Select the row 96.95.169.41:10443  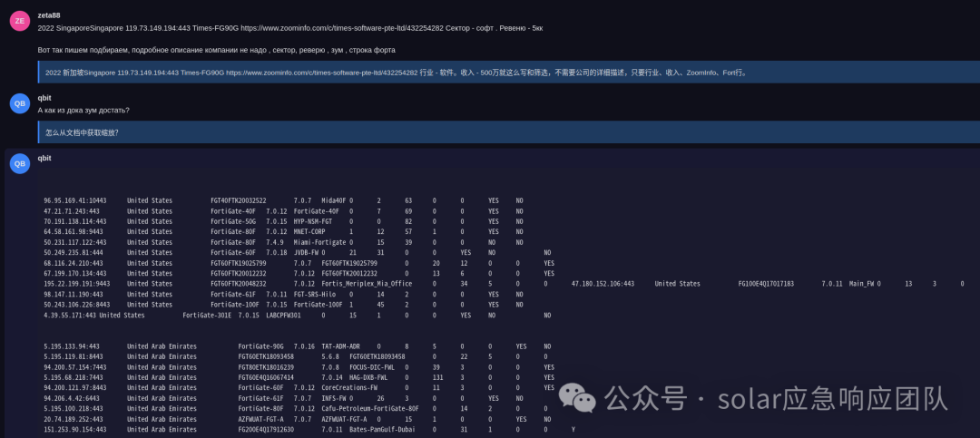click(x=284, y=200)
